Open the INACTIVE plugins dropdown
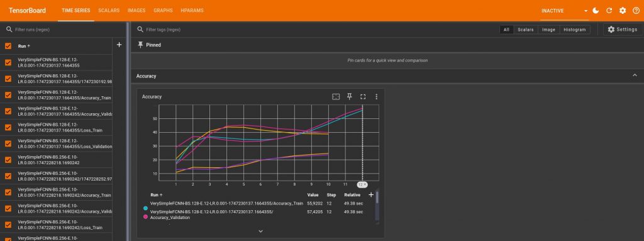Viewport: 644px width, 241px height. (565, 11)
